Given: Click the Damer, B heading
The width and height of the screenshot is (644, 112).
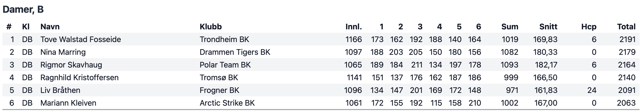Looking at the screenshot, I should (23, 10).
